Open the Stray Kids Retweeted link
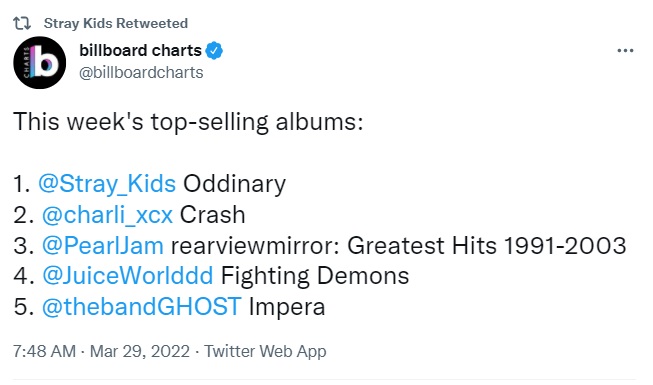 116,23
